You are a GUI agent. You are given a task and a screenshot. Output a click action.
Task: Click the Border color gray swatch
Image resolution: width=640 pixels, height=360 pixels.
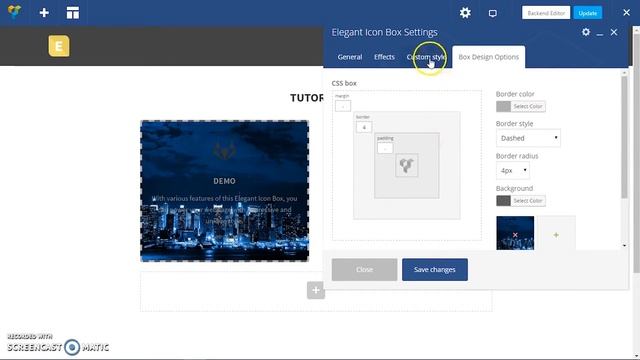503,106
